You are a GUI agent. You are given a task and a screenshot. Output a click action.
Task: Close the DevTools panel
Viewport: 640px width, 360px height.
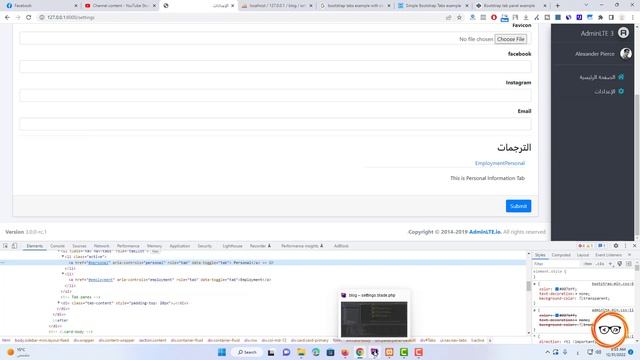[x=634, y=246]
